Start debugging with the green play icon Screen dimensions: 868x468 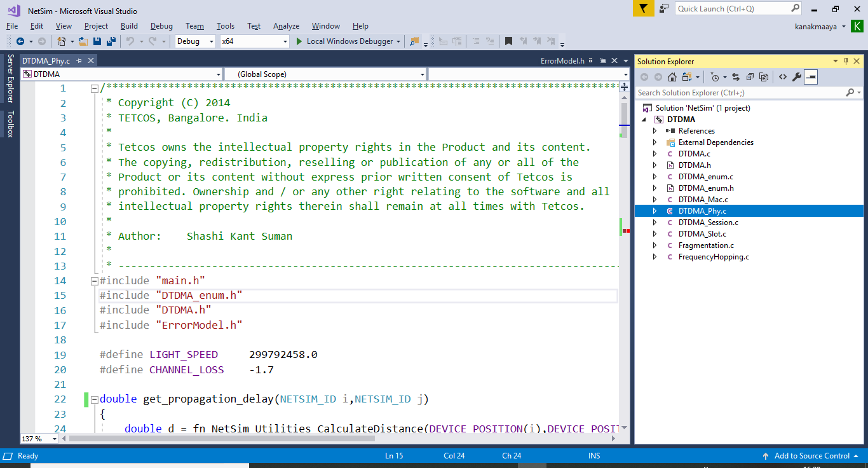click(299, 41)
